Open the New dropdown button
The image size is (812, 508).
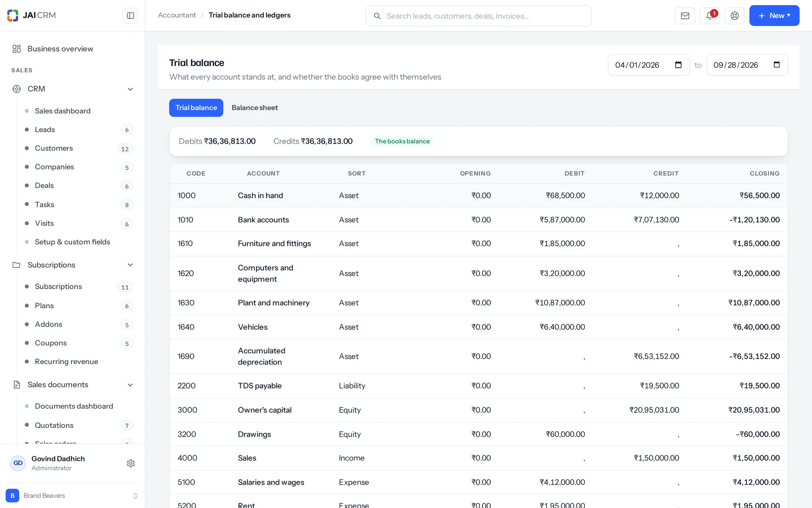774,16
